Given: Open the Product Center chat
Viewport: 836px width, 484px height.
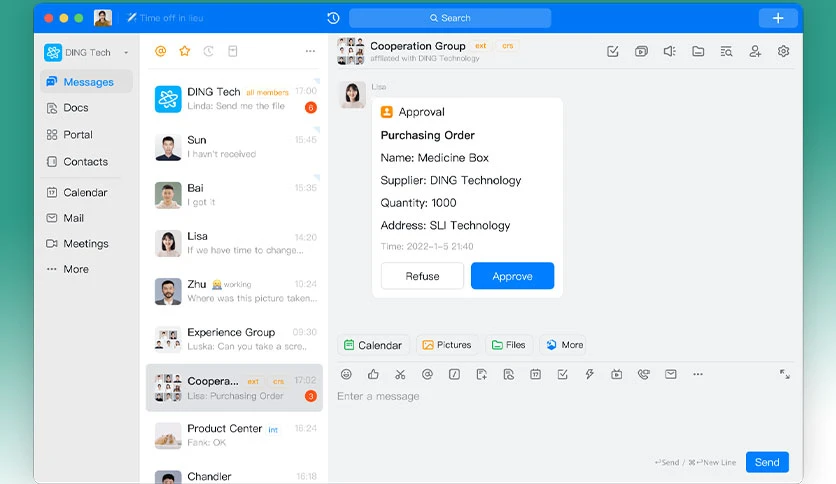Looking at the screenshot, I should click(x=234, y=435).
